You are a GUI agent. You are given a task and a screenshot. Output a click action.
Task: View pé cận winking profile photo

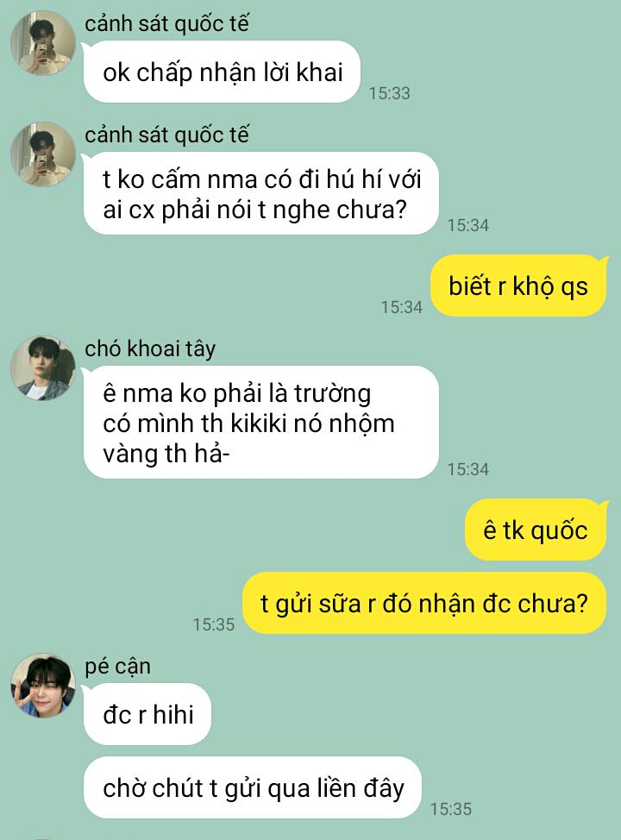point(43,685)
